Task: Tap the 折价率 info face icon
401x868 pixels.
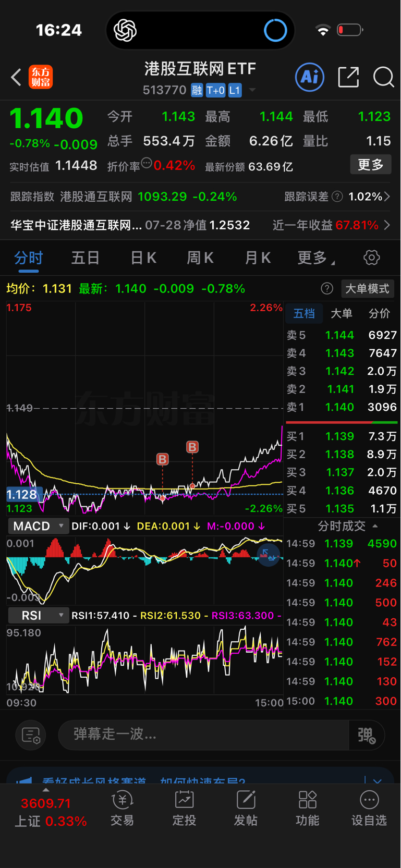Action: (x=147, y=163)
